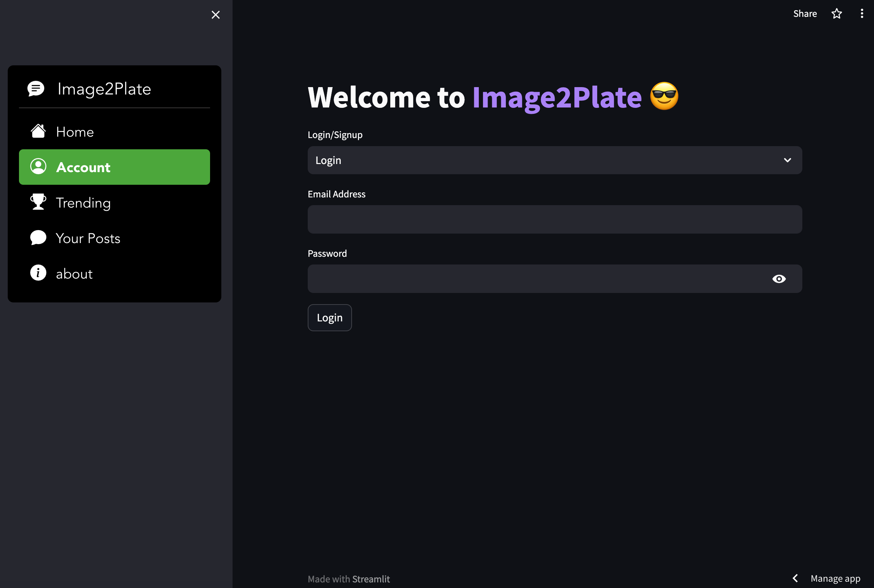Click the Trending trophy icon

point(38,202)
